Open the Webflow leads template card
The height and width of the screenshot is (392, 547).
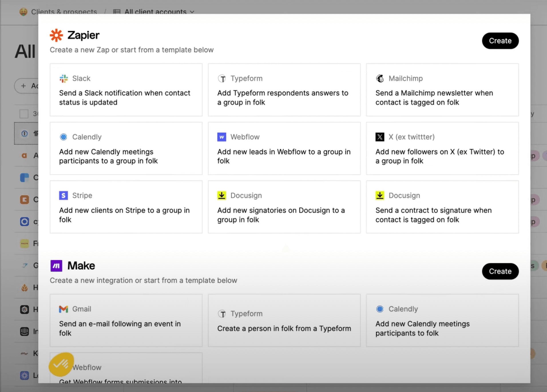(284, 148)
